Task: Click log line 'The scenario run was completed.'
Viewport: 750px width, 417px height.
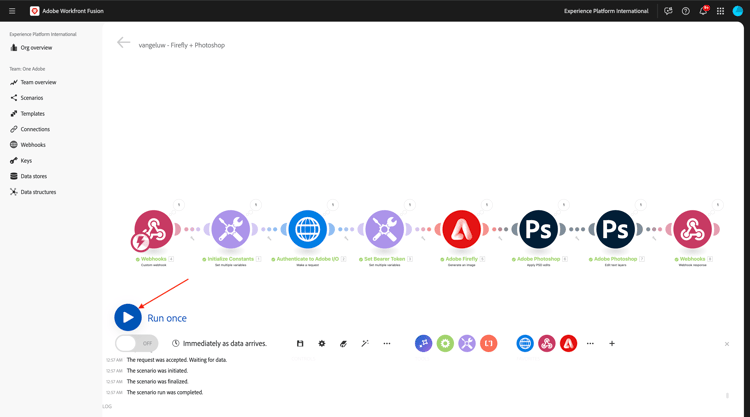Action: [x=165, y=393]
